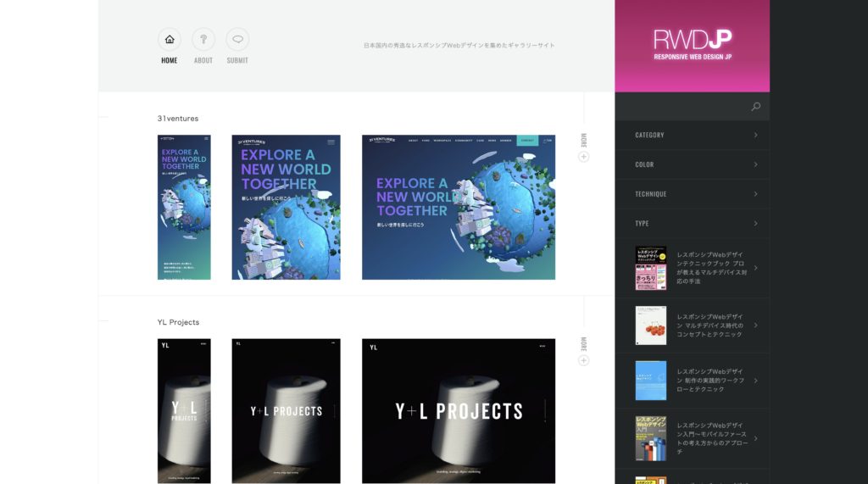Select the SUBMIT label in navigation
The height and width of the screenshot is (484, 868).
click(x=237, y=60)
